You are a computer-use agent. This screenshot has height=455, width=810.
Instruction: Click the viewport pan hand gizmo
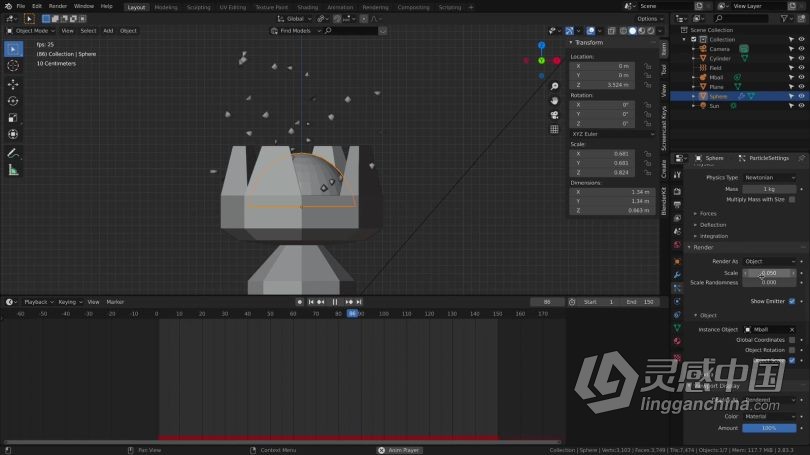(x=554, y=101)
